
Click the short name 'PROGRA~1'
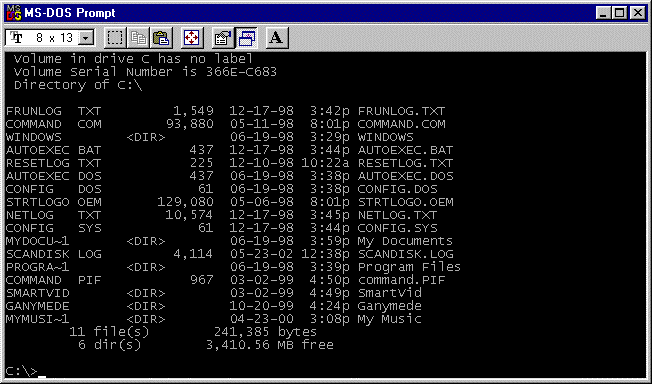click(37, 267)
